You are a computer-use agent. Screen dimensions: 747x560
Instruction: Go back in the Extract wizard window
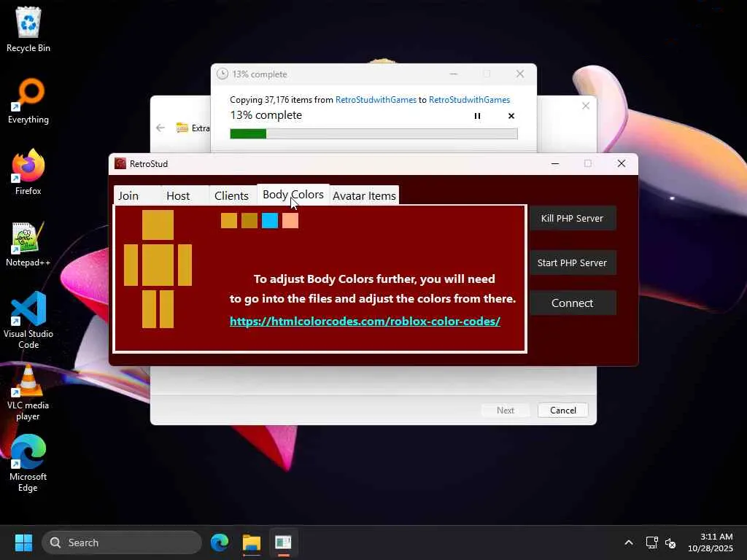pos(160,128)
